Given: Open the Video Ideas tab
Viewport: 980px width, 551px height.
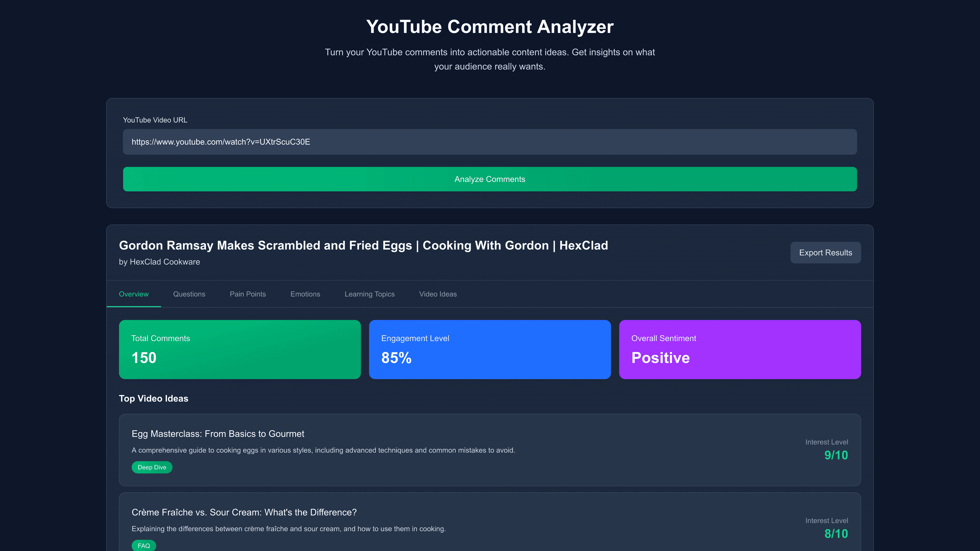Looking at the screenshot, I should click(x=438, y=294).
